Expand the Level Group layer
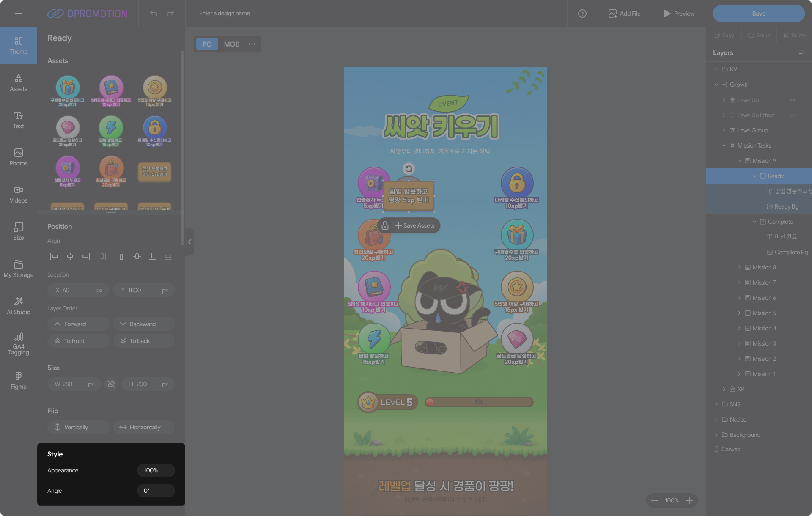 click(x=724, y=130)
